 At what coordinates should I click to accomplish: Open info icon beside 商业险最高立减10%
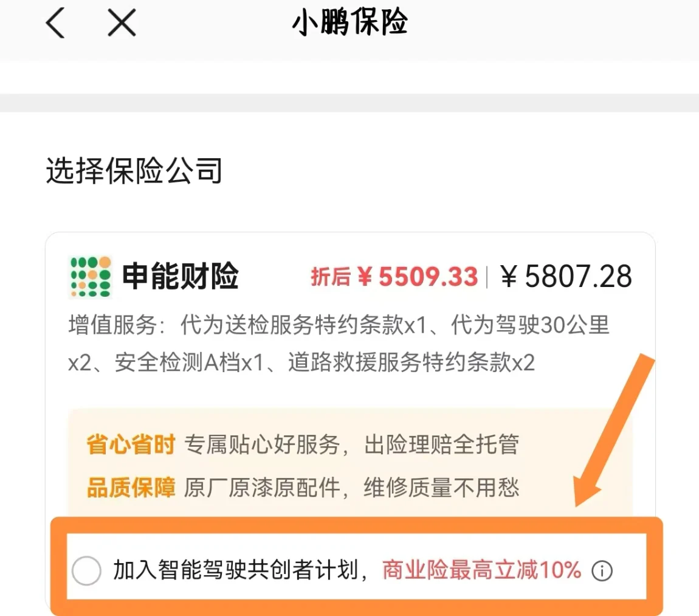coord(602,570)
